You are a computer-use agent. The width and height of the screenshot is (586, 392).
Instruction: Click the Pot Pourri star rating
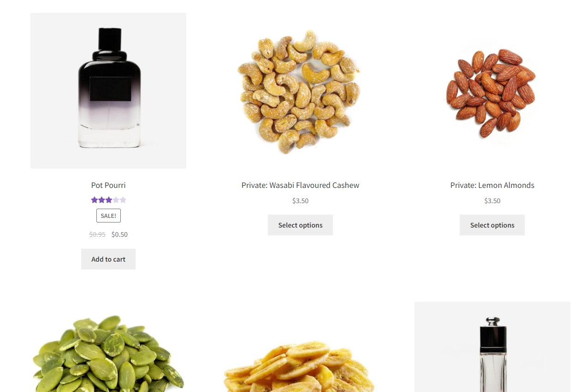pos(108,200)
